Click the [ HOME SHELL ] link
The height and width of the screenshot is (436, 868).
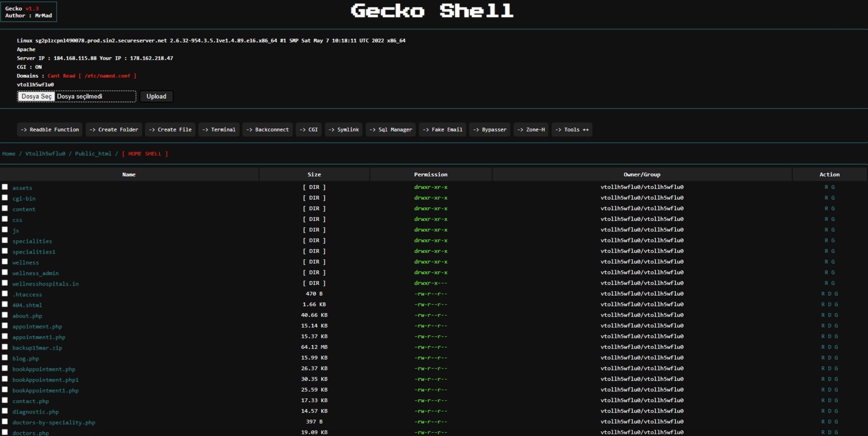[145, 154]
